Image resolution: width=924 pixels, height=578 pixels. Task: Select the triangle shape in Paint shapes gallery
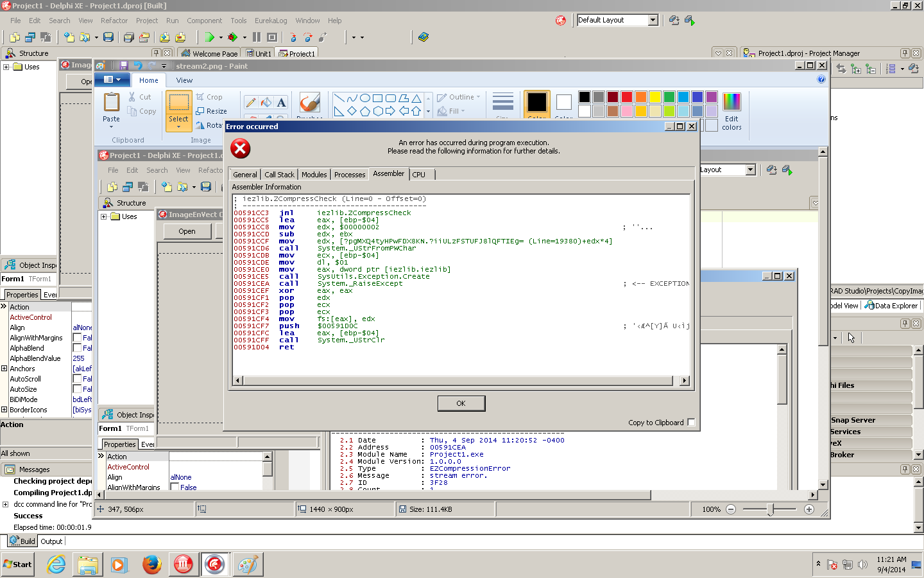416,98
